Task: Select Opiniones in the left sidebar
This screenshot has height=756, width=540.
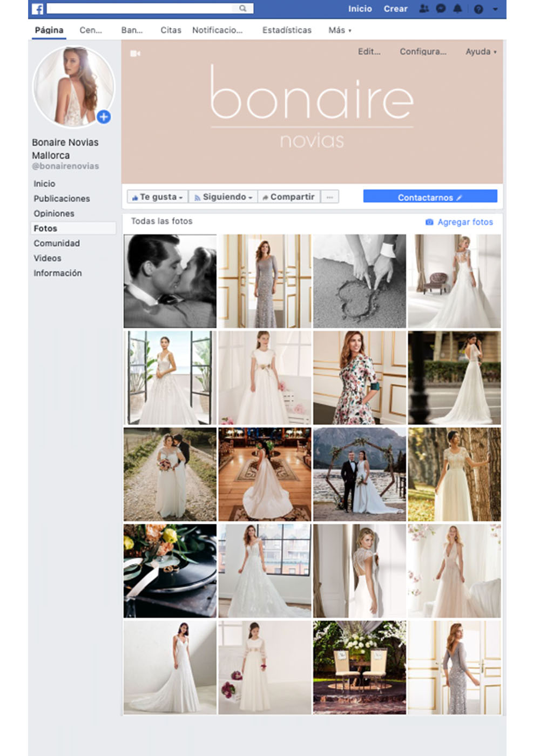Action: (54, 213)
